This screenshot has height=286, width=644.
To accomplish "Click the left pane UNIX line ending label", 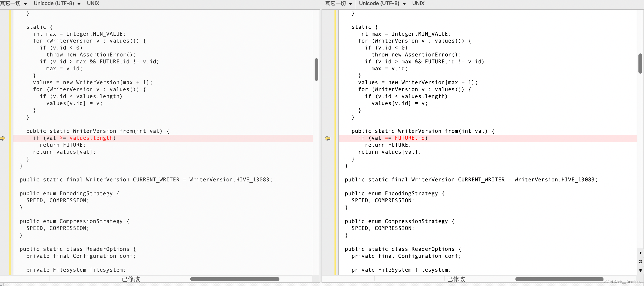I will [x=93, y=3].
